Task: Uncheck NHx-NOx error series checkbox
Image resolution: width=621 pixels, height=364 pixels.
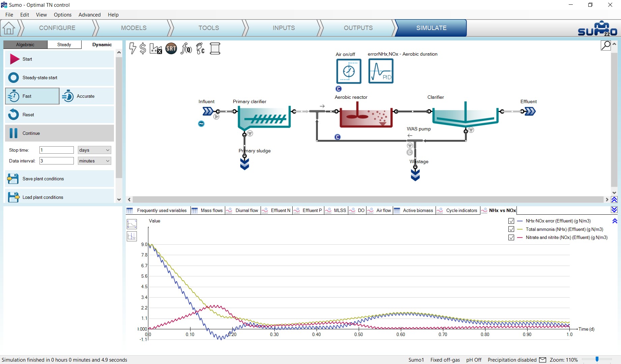Action: tap(511, 221)
